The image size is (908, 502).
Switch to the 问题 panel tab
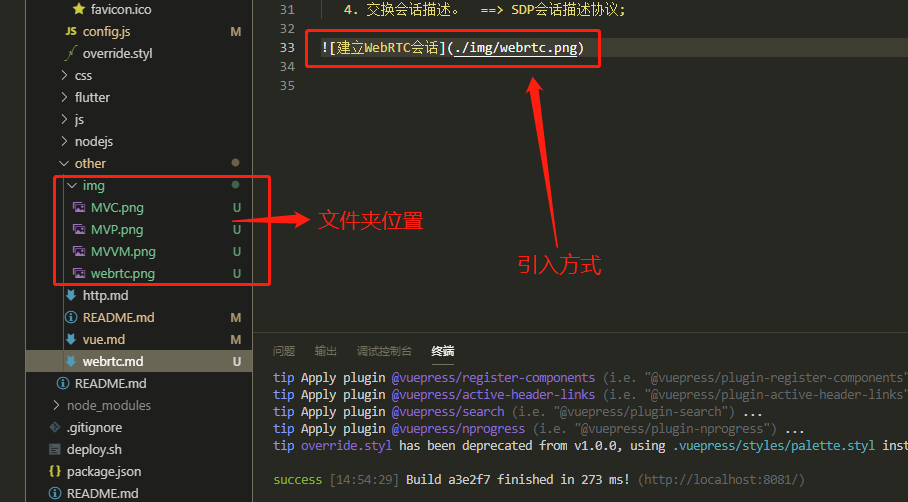click(x=284, y=351)
